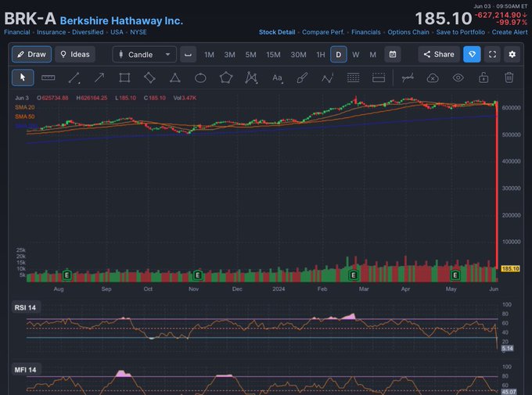
Task: Select the M monthly interval
Action: (373, 55)
